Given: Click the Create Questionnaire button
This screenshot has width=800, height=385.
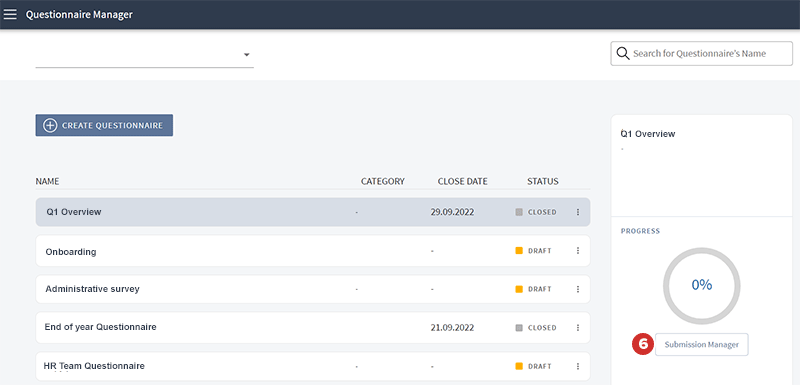Looking at the screenshot, I should 104,125.
